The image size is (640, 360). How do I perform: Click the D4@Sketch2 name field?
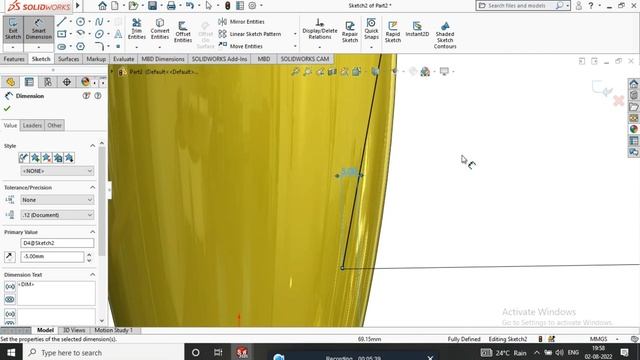click(x=57, y=243)
